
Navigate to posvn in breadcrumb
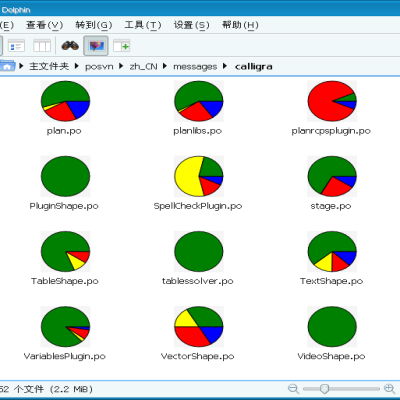click(x=99, y=67)
